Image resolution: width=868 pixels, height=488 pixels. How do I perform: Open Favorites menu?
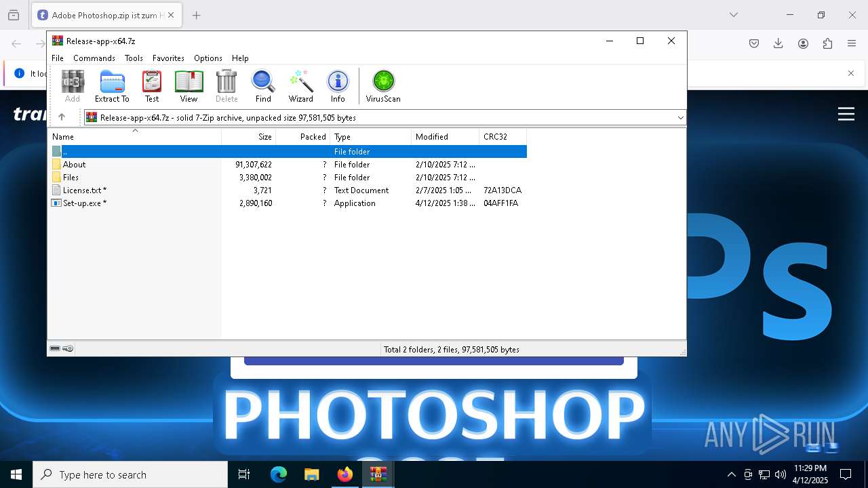(x=168, y=58)
